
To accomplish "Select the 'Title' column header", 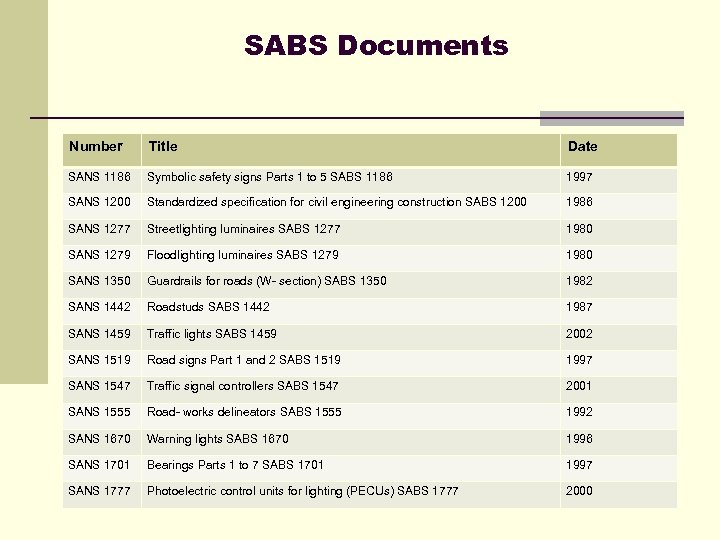I will (163, 147).
